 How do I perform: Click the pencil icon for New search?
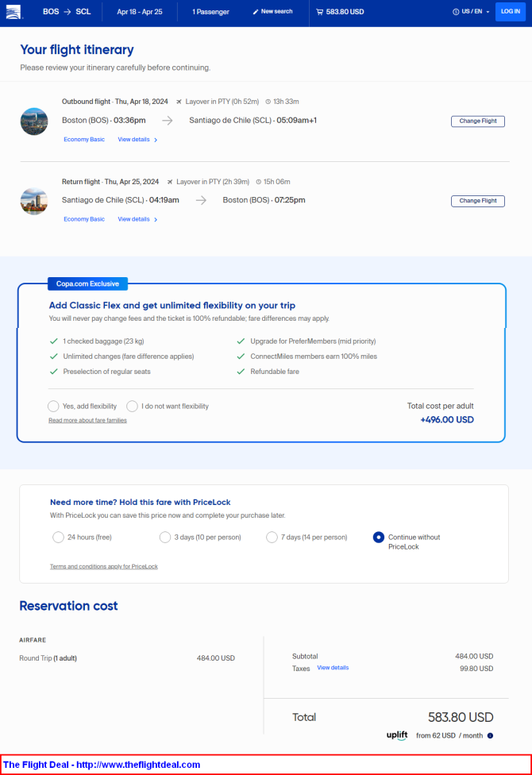click(256, 12)
